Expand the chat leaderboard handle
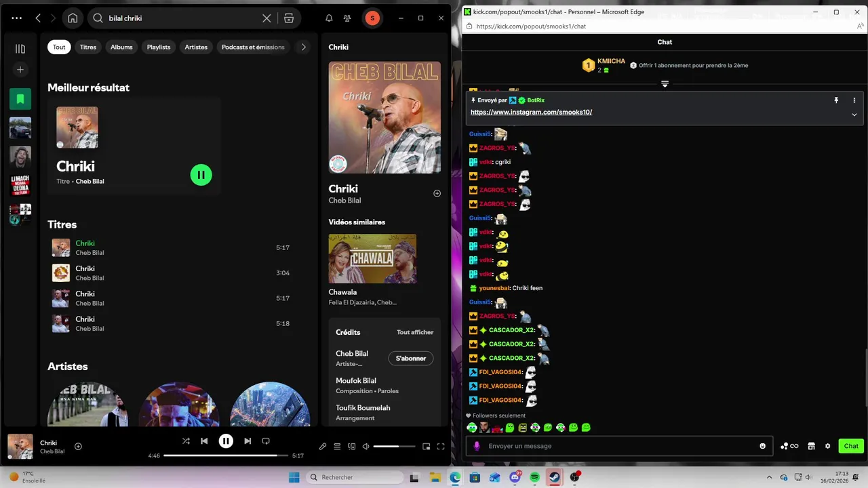This screenshot has width=868, height=488. coord(665,84)
